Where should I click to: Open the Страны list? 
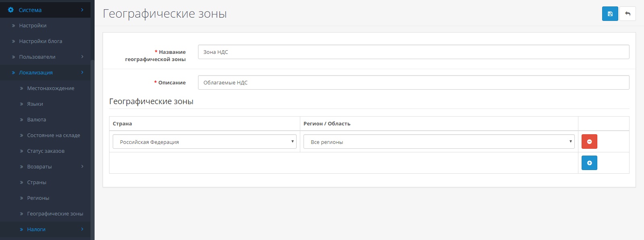[x=37, y=182]
